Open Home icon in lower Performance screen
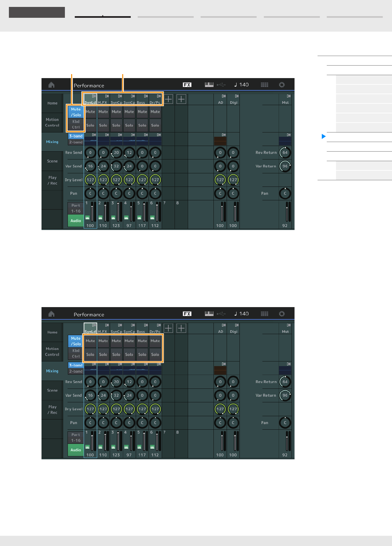This screenshot has width=392, height=546. click(51, 314)
